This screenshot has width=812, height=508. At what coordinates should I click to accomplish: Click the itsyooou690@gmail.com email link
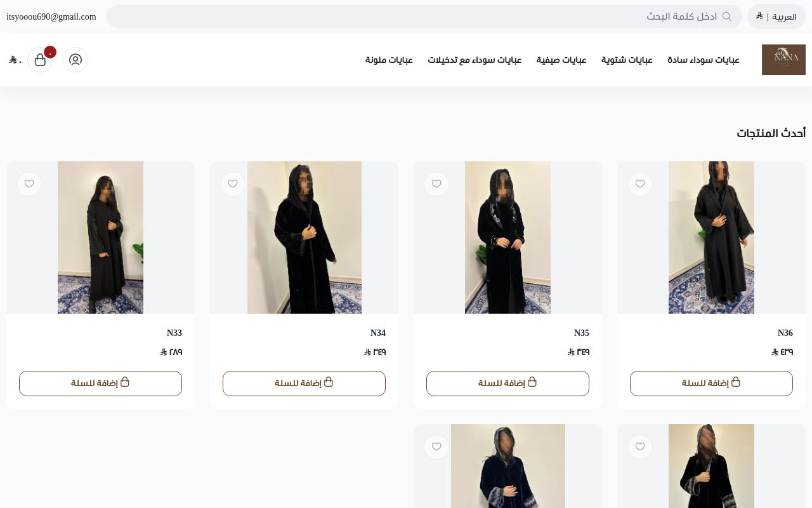[x=51, y=17]
